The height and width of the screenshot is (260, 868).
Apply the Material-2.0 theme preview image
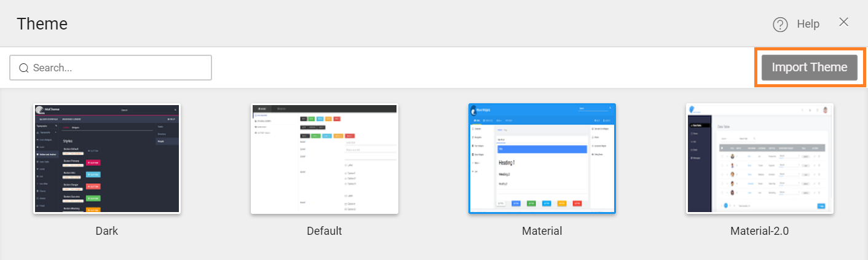coord(760,159)
